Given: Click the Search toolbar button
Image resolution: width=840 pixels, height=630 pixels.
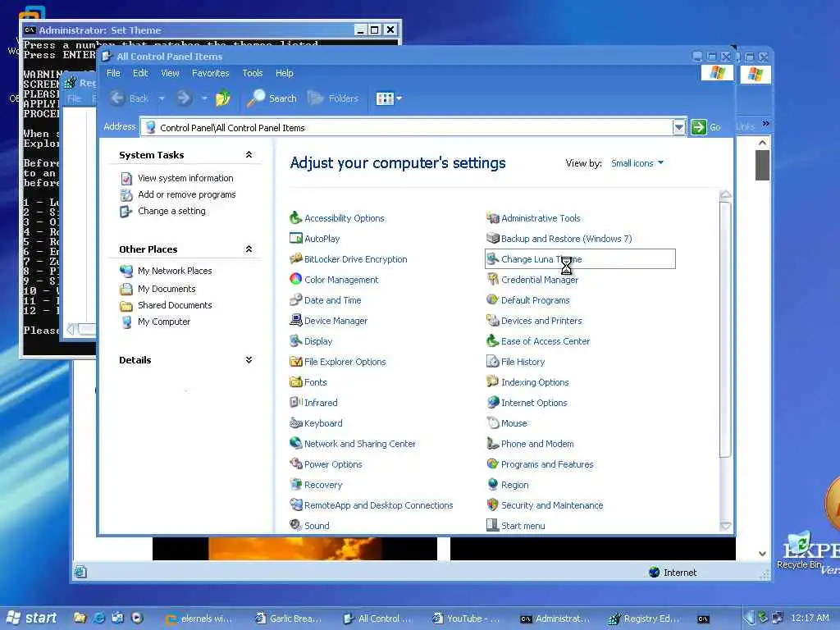Looking at the screenshot, I should coord(272,98).
